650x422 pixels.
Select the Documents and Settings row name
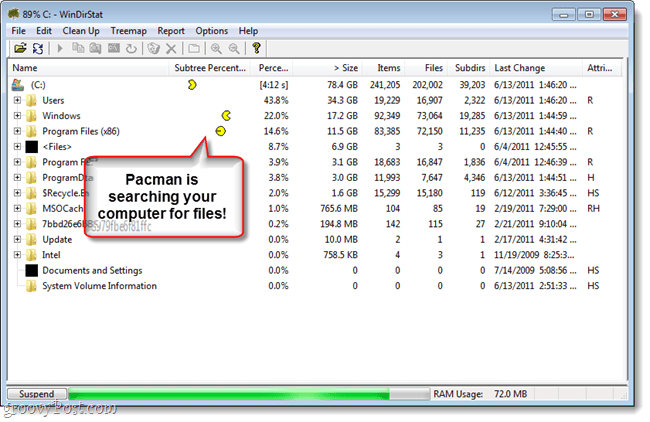tap(92, 271)
